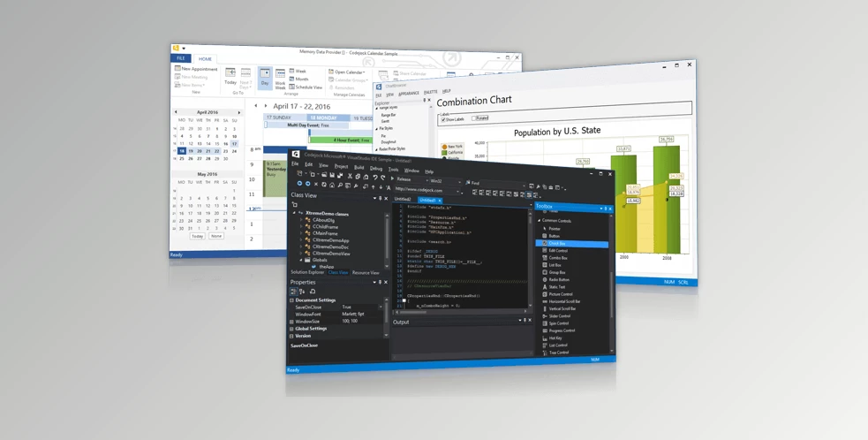Select Progress Control in Toolbox
868x440 pixels.
pos(560,330)
